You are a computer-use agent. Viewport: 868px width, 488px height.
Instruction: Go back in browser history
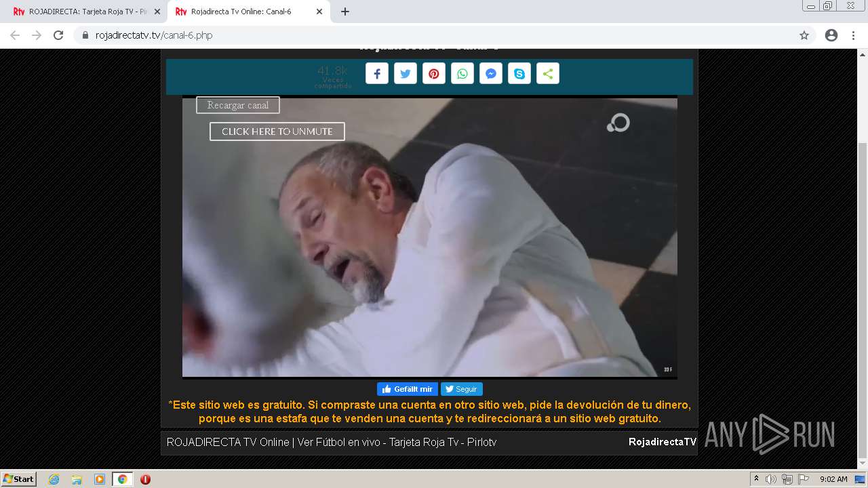15,35
